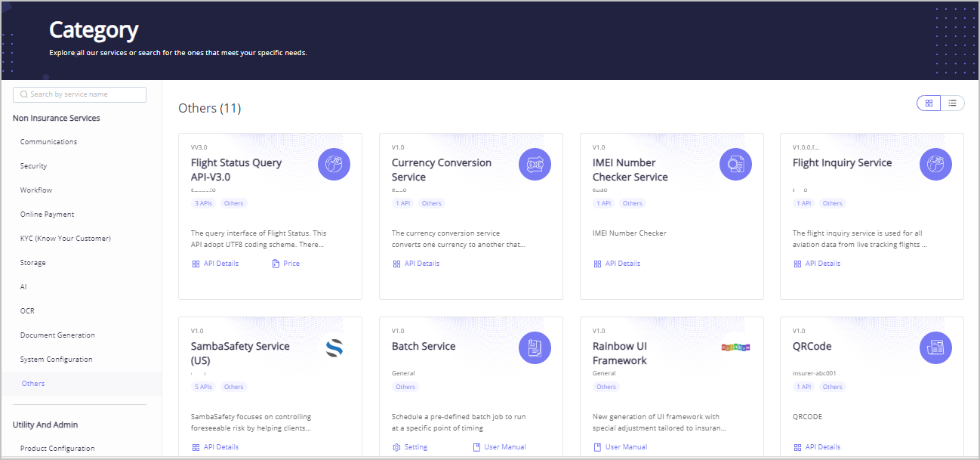Open API Details for IMEI Number Checker Service
Viewport: 980px width, 460px height.
coord(617,264)
